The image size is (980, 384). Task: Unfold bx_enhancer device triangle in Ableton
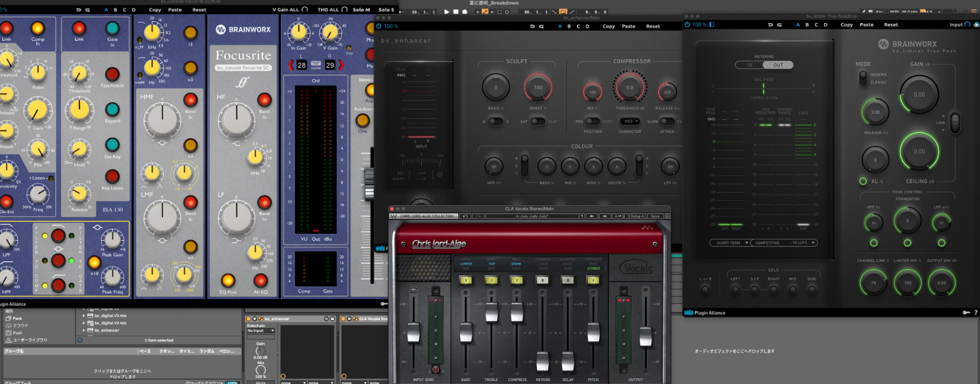254,319
